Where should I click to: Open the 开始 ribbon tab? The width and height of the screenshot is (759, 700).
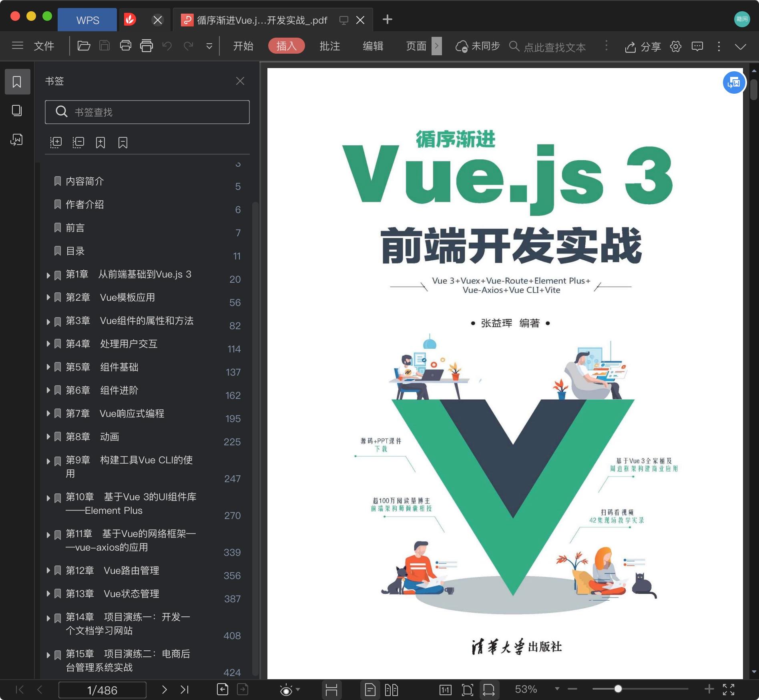point(243,46)
